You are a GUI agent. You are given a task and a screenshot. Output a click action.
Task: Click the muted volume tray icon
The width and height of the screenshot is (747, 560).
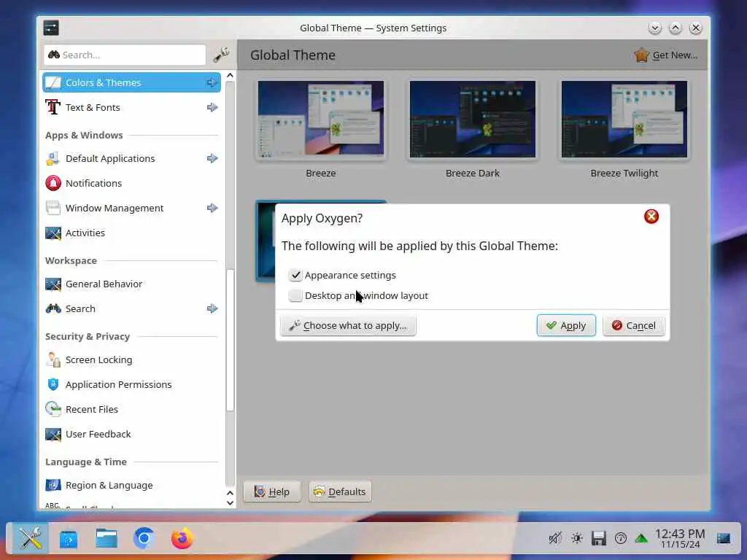tap(555, 539)
